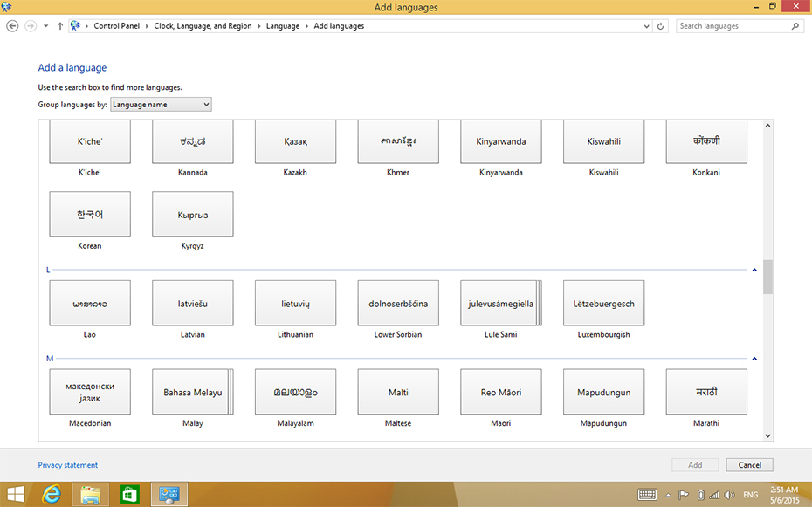Open the touch keyboard from the system tray
Image resolution: width=812 pixels, height=507 pixels.
(x=647, y=495)
